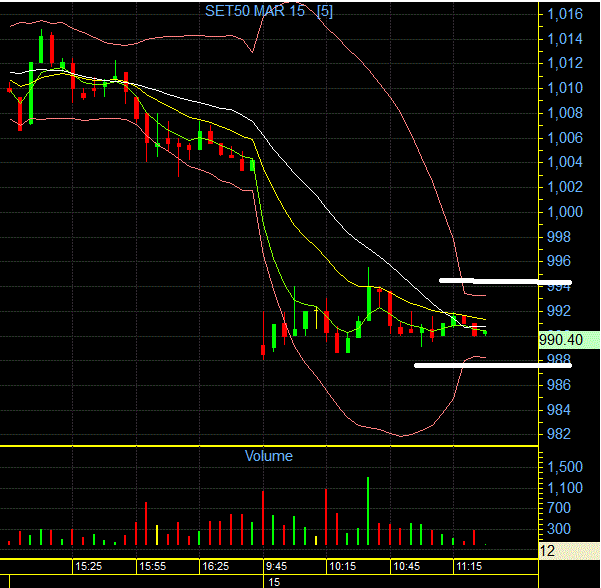Click the 992 price axis label
601x588 pixels.
pos(559,311)
